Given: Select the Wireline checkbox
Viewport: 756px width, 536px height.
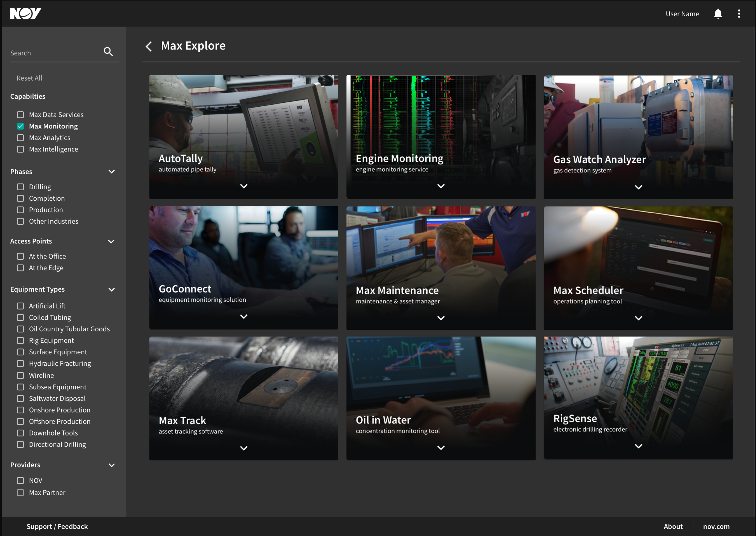Looking at the screenshot, I should (21, 376).
